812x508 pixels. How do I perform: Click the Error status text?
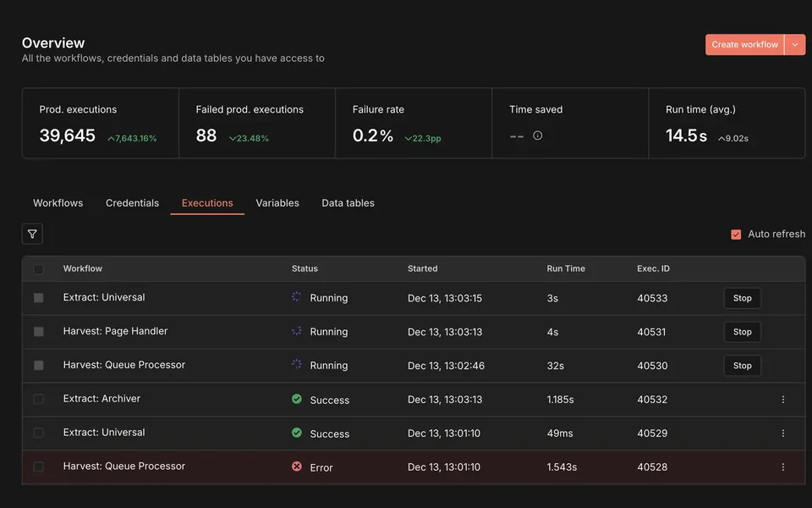click(x=321, y=467)
